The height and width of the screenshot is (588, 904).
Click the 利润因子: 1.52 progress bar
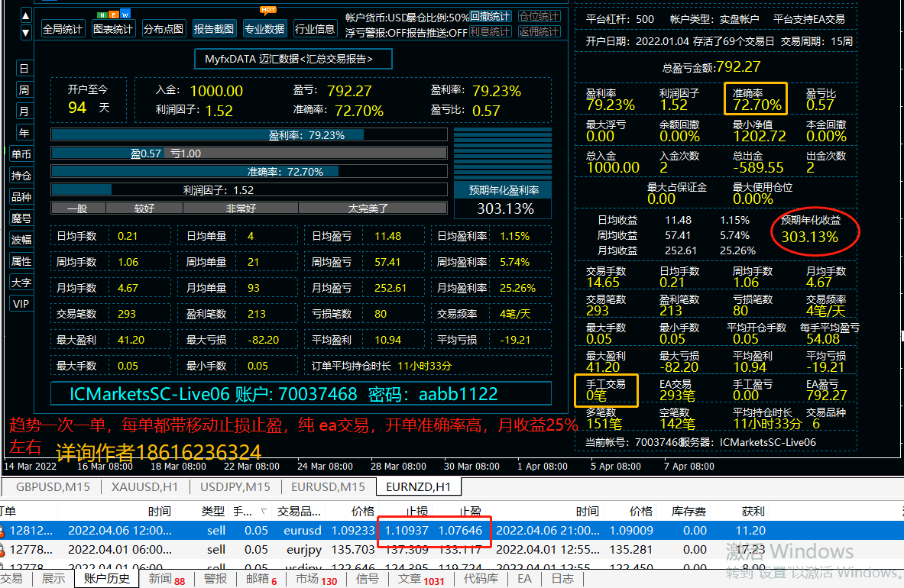(249, 190)
